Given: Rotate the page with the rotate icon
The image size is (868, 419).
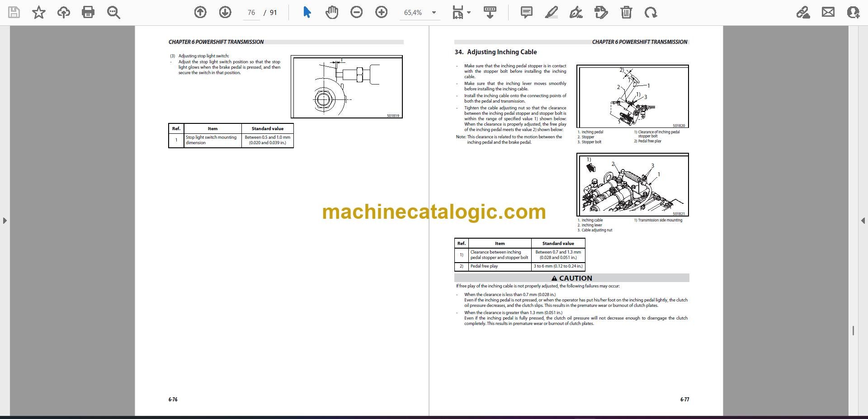Looking at the screenshot, I should tap(651, 13).
